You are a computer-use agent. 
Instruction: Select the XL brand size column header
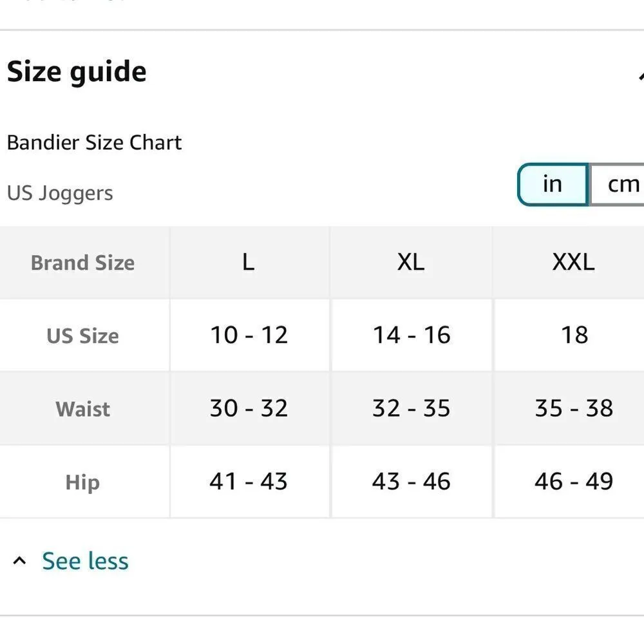[x=411, y=262]
